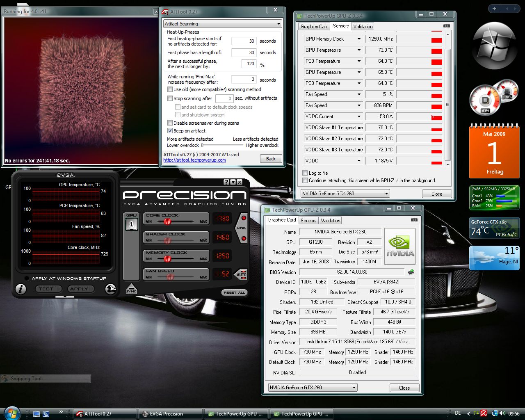
Task: Click Close in the GPU-Z Sensors window
Action: coord(437,194)
